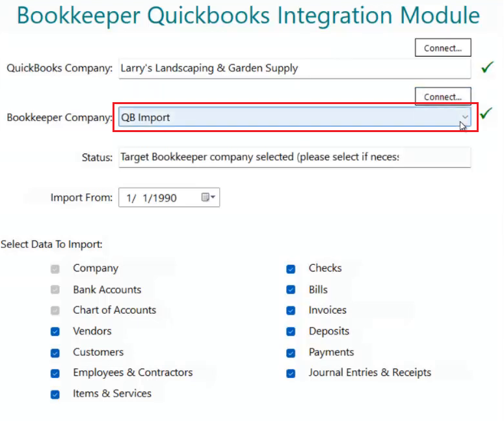This screenshot has width=504, height=421.
Task: Click the green checkmark beside Bookkeeper Company
Action: click(486, 113)
